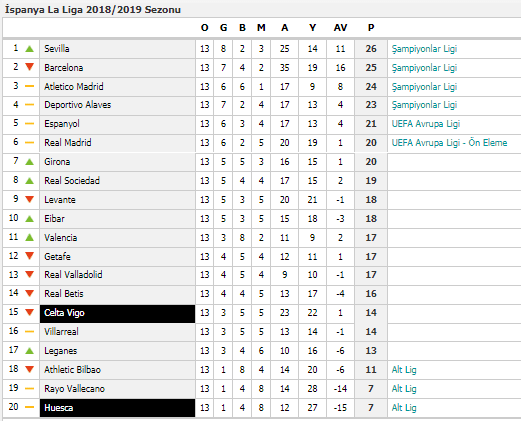The height and width of the screenshot is (421, 521).
Task: Click the P points column header
Action: click(371, 28)
